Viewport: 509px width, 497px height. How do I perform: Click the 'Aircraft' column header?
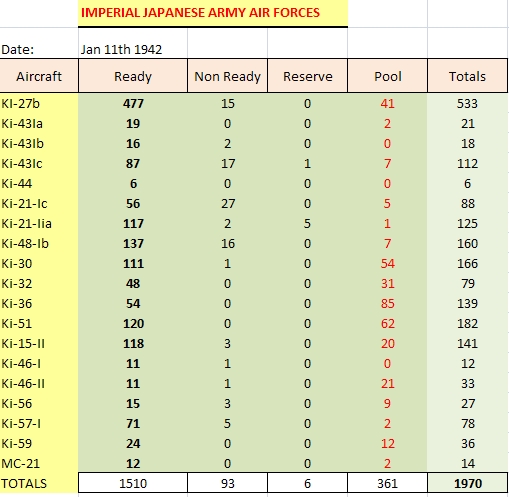[39, 76]
